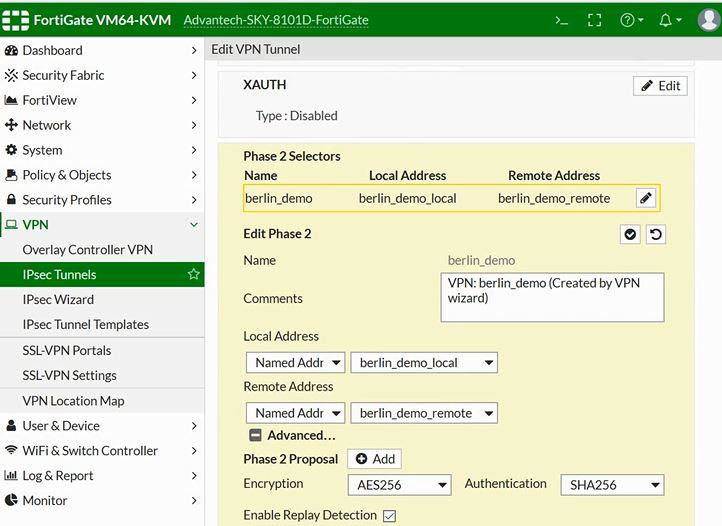Open the AES256 Encryption dropdown
The height and width of the screenshot is (526, 722).
coord(399,485)
